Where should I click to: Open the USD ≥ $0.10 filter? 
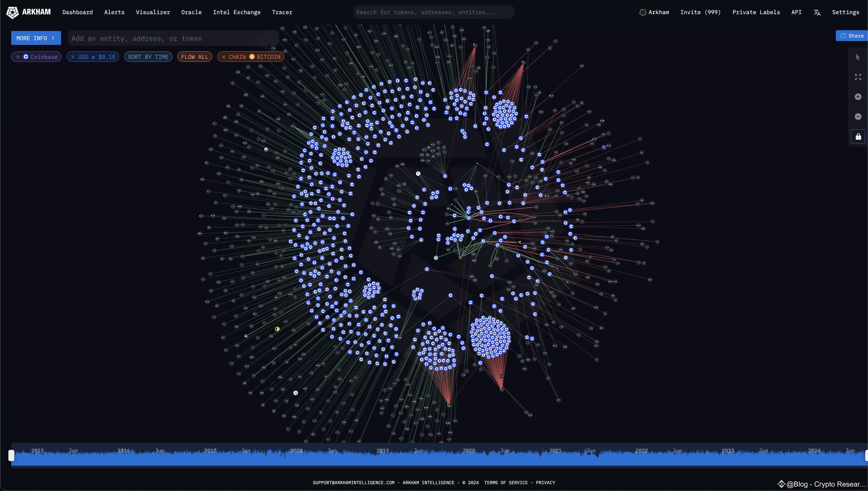coord(96,57)
